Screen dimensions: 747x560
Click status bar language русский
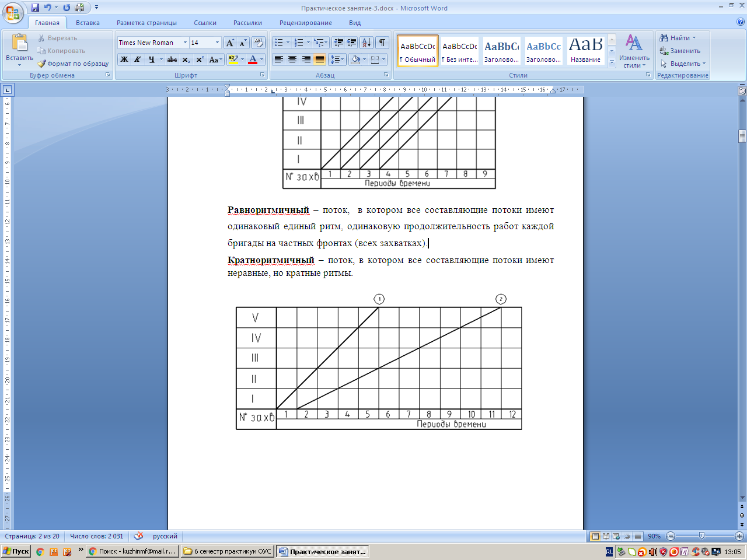pyautogui.click(x=165, y=536)
